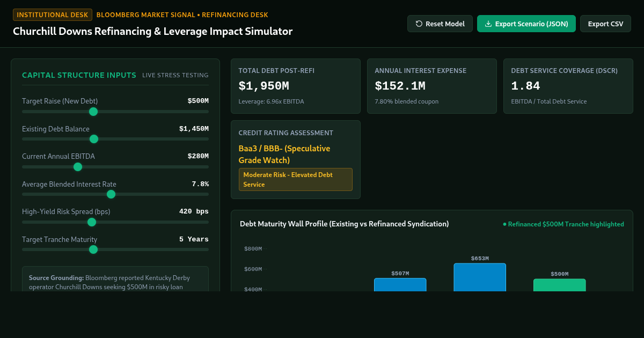
Task: Click the $507M bar in the maturity chart
Action: pyautogui.click(x=400, y=284)
